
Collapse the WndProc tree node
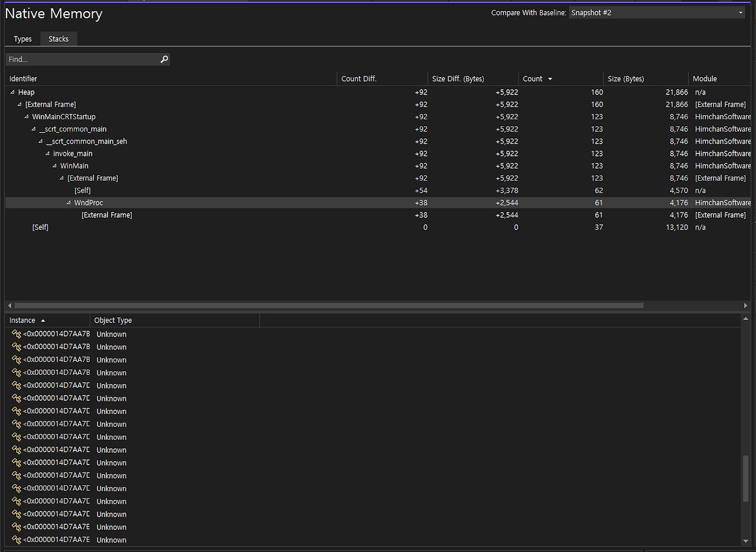coord(69,203)
